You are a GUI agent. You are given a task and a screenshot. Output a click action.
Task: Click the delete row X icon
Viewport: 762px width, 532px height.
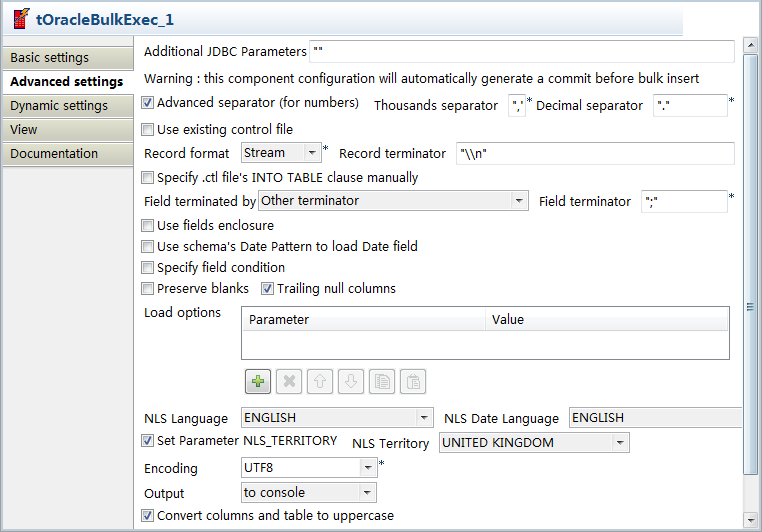pyautogui.click(x=289, y=381)
